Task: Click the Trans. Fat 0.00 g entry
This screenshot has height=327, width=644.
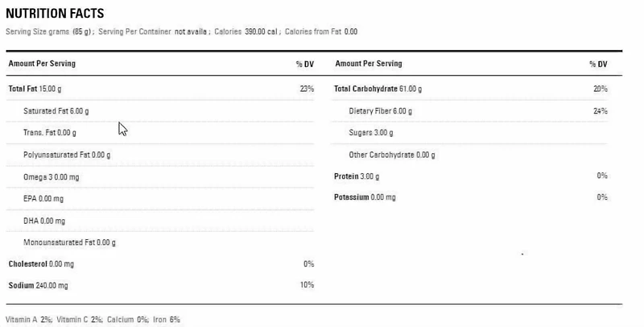Action: pos(50,132)
